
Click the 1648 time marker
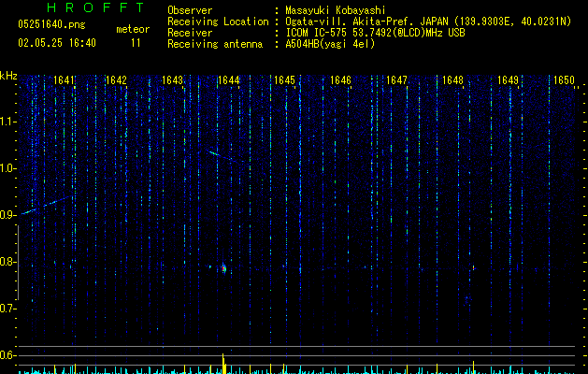coord(452,80)
